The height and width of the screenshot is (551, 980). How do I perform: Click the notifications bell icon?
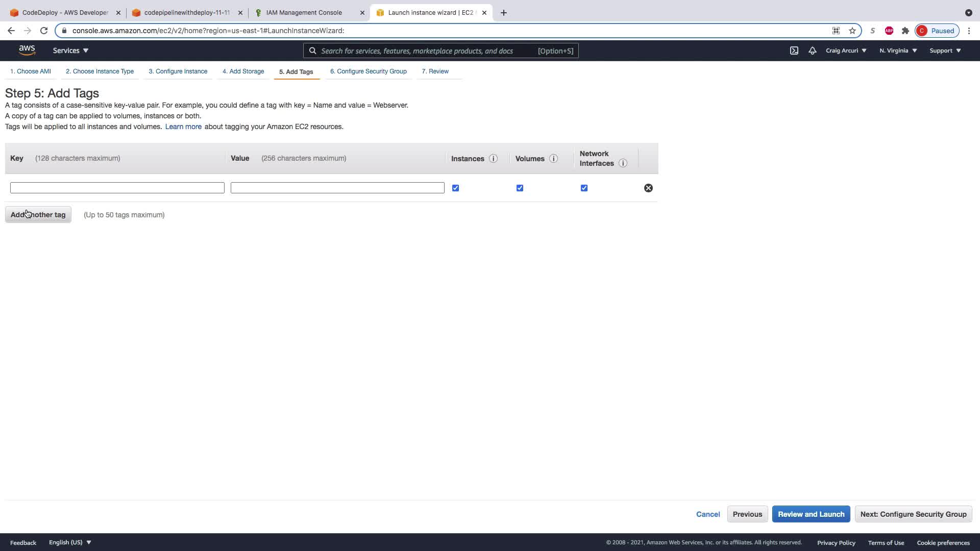click(x=812, y=51)
